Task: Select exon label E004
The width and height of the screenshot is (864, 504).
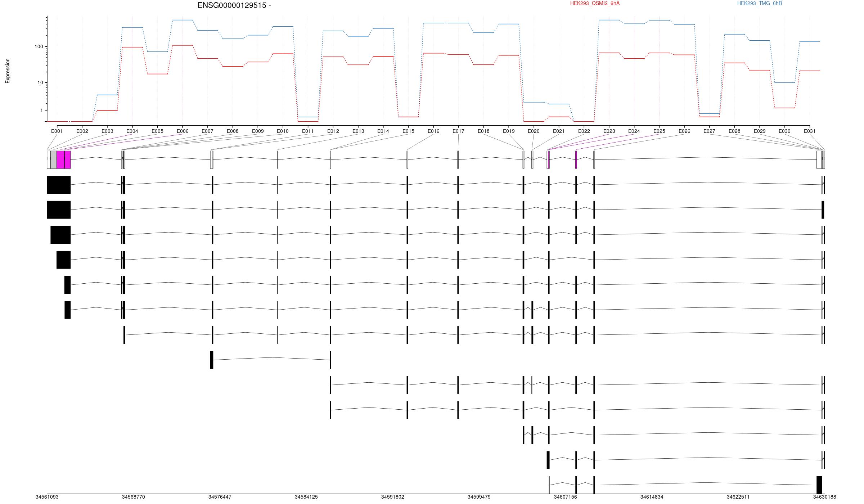Action: point(132,131)
